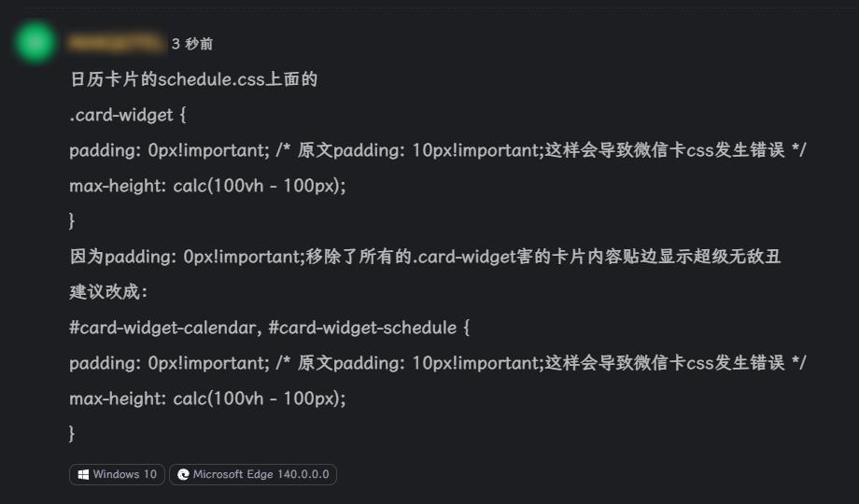Click the Windows logo icon
This screenshot has height=504, width=859.
(83, 474)
